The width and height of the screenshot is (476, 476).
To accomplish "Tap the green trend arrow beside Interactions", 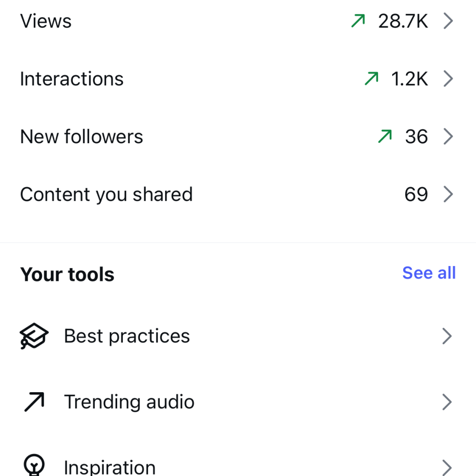I will pyautogui.click(x=372, y=79).
